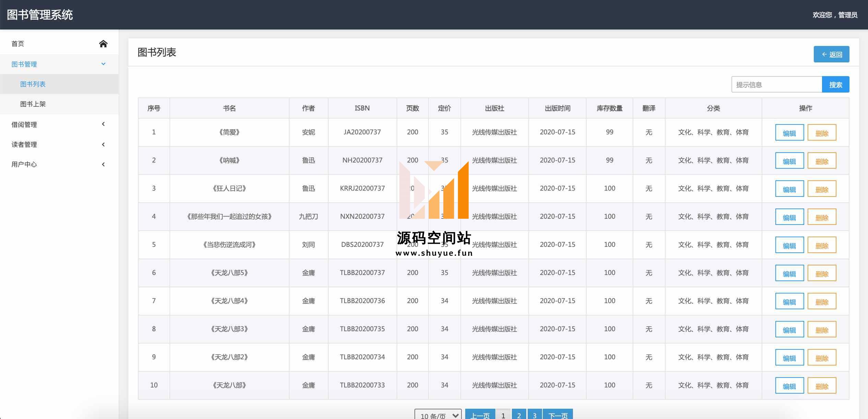This screenshot has width=868, height=419.
Task: Edit the book 《天龙八部3》
Action: [x=789, y=329]
